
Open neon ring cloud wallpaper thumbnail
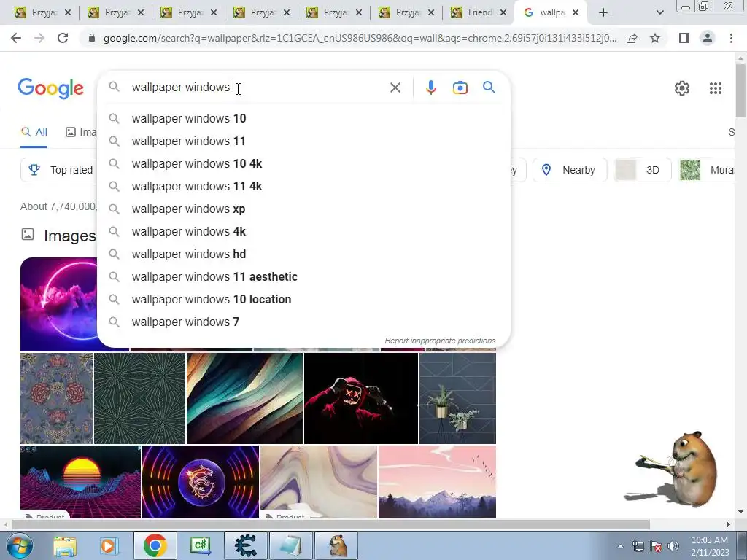point(58,304)
